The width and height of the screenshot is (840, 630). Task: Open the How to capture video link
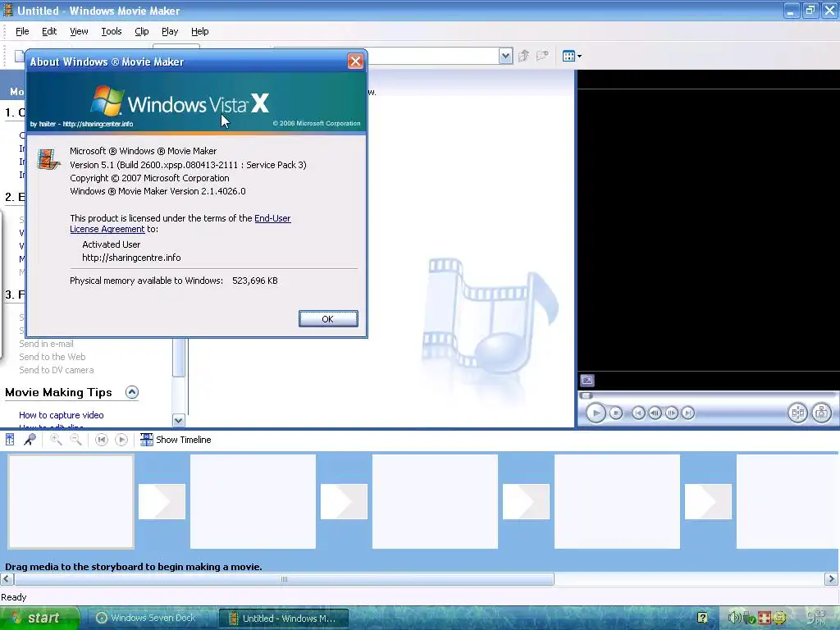click(61, 415)
